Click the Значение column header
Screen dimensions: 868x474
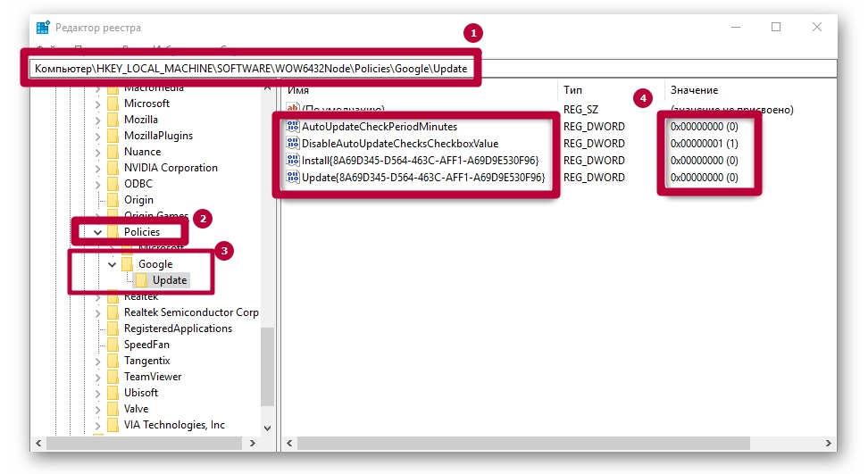point(694,90)
